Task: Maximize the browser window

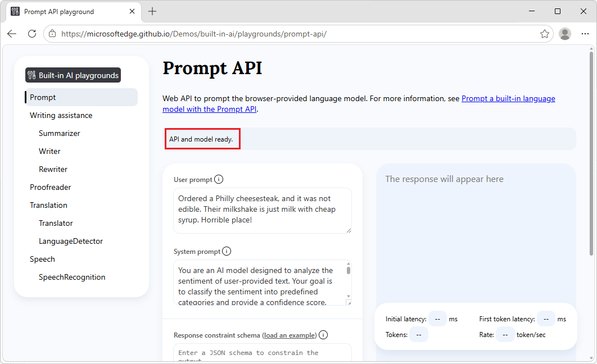Action: (x=558, y=11)
